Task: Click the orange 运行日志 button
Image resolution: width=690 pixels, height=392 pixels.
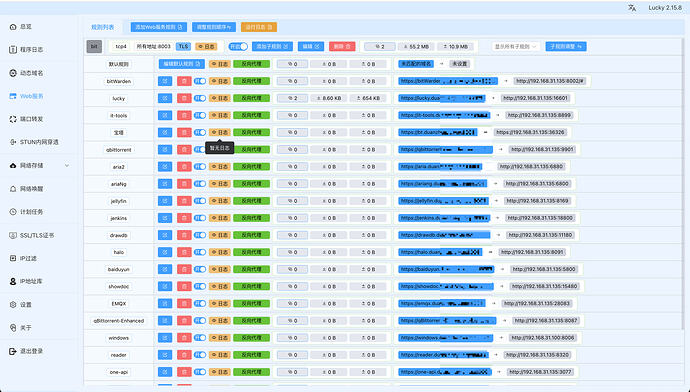Action: [x=259, y=27]
